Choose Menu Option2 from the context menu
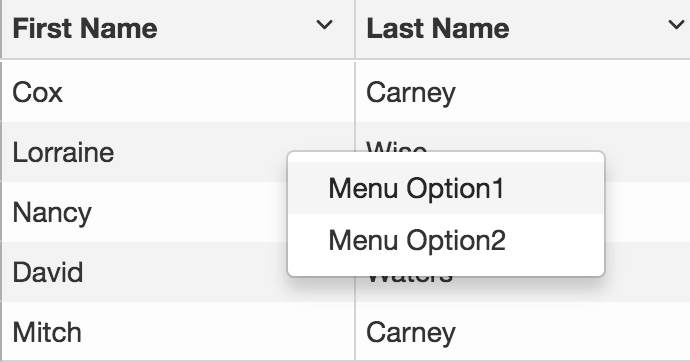Screen dimensions: 690x362 pyautogui.click(x=446, y=240)
